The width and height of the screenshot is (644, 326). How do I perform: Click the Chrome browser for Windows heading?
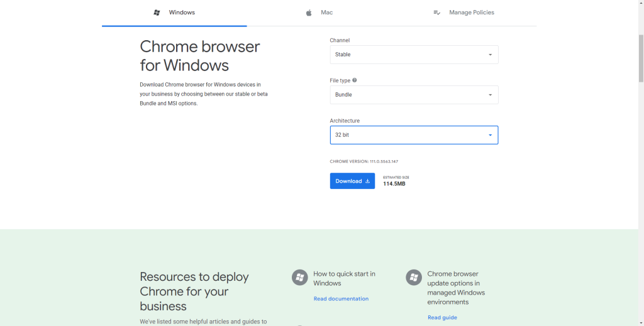(x=200, y=56)
